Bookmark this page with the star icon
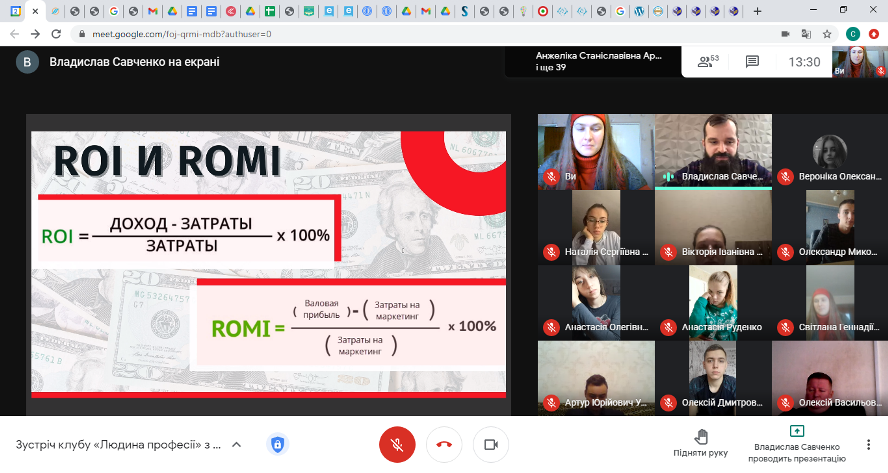888x473 pixels. (826, 33)
